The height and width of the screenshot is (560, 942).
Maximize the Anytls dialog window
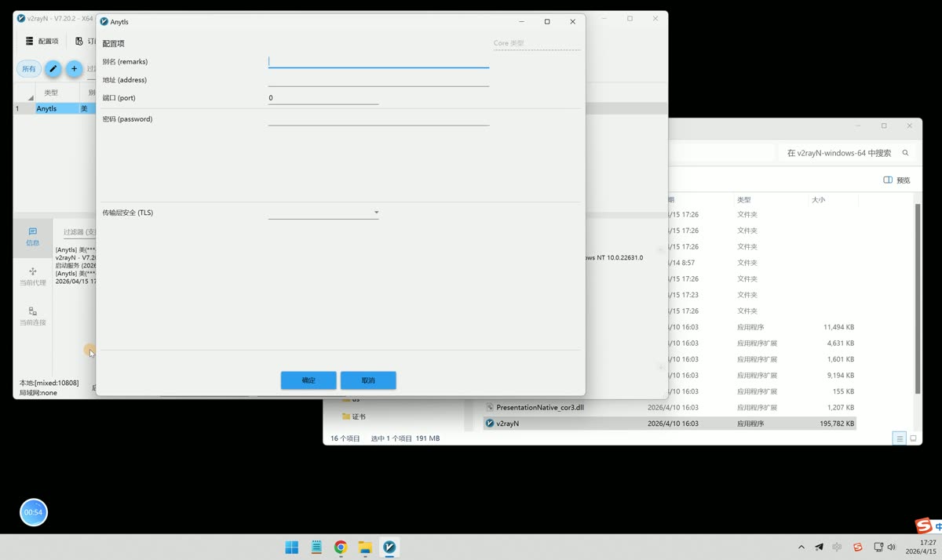coord(547,22)
